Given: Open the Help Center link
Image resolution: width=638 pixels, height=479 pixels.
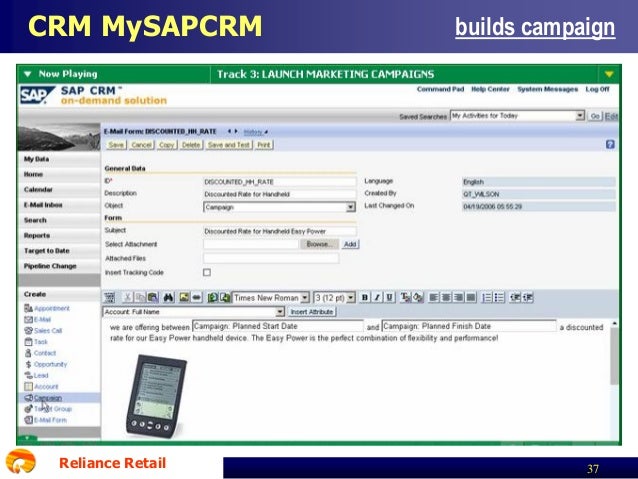Looking at the screenshot, I should tap(490, 89).
